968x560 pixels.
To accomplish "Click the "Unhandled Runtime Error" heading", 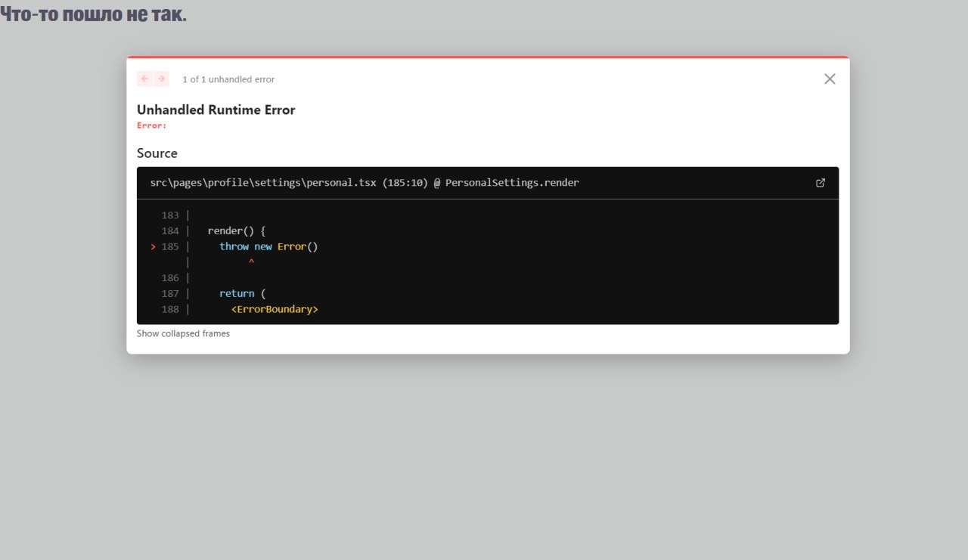I will point(216,110).
